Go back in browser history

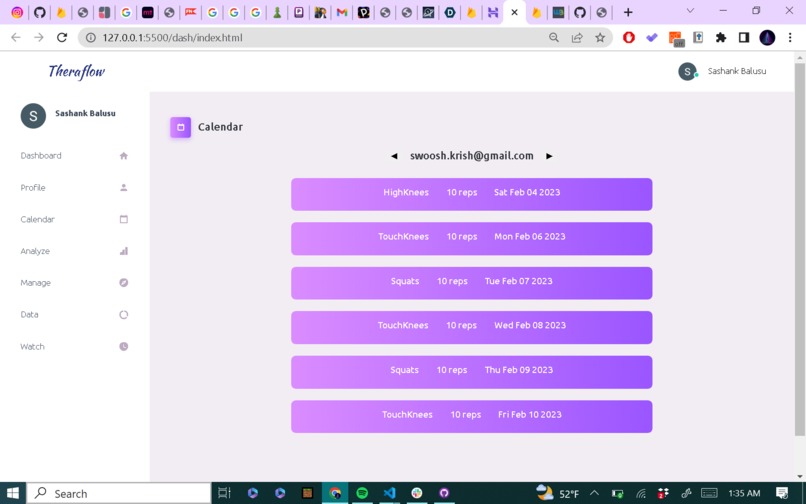tap(15, 38)
